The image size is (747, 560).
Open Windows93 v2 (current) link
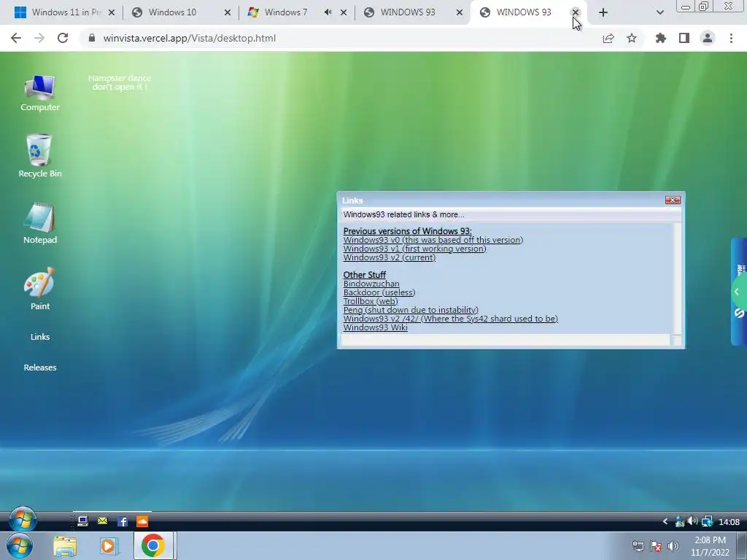click(x=390, y=257)
